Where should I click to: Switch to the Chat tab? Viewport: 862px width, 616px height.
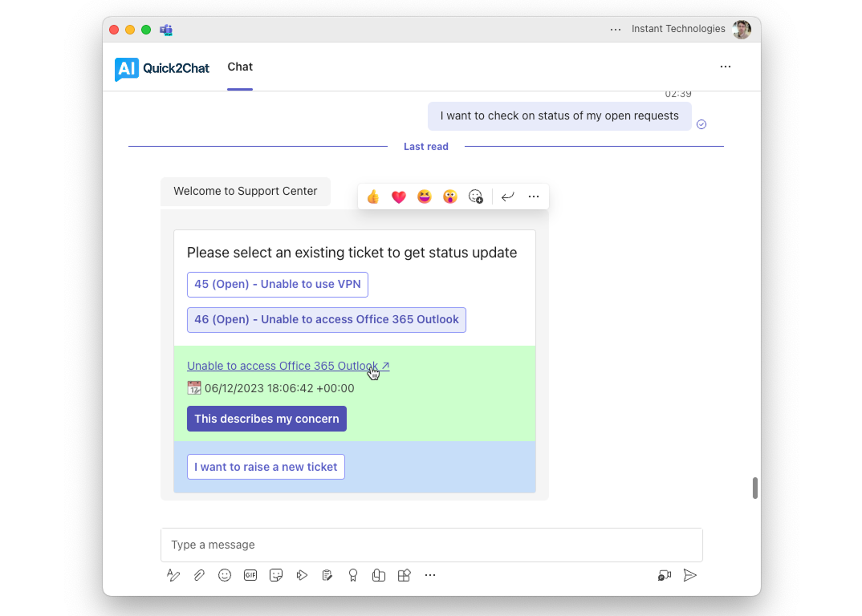(x=240, y=67)
